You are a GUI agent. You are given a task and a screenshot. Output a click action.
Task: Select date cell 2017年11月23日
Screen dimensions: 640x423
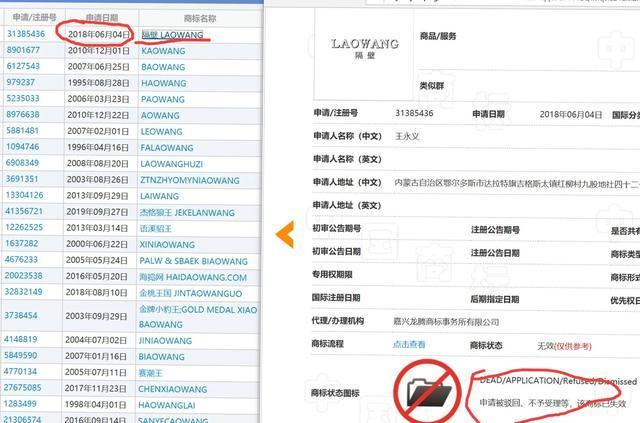click(96, 388)
